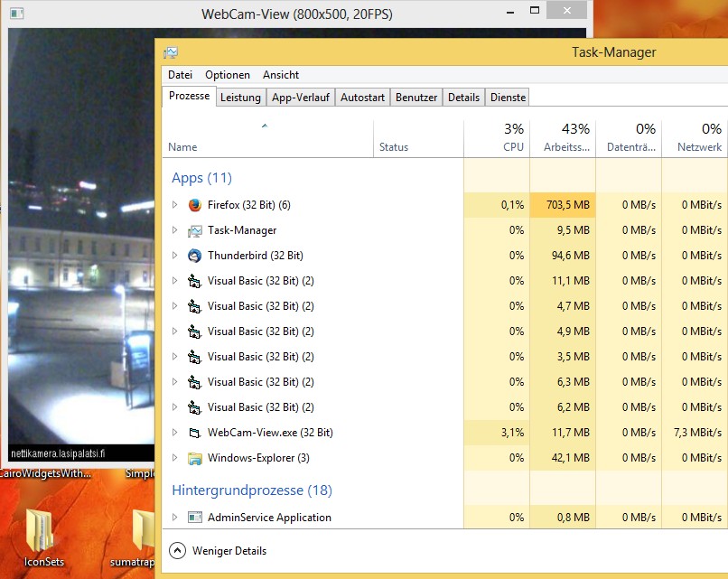Click the last Visual Basic (32 Bit) icon
This screenshot has height=579, width=728.
click(x=192, y=407)
